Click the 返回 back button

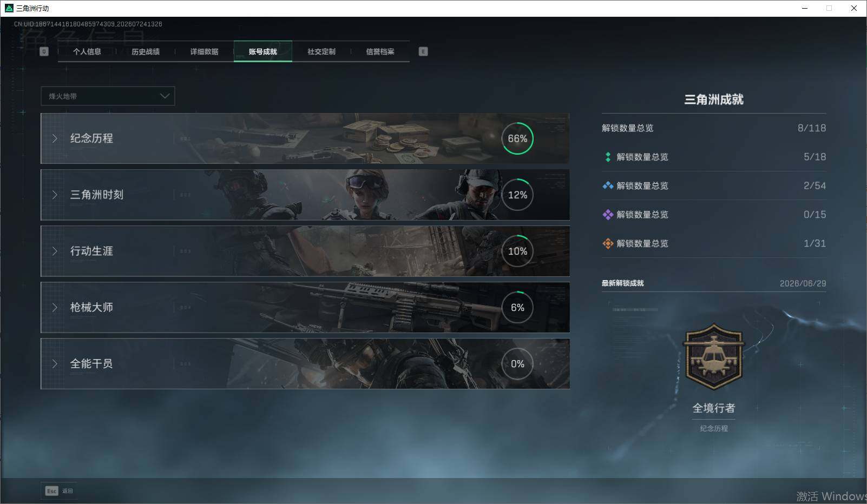pos(67,491)
